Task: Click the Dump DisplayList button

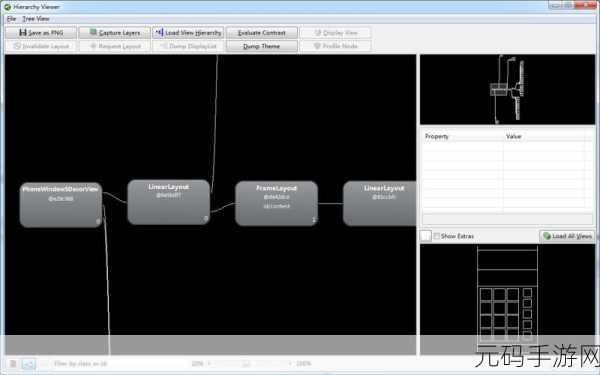Action: click(x=188, y=46)
